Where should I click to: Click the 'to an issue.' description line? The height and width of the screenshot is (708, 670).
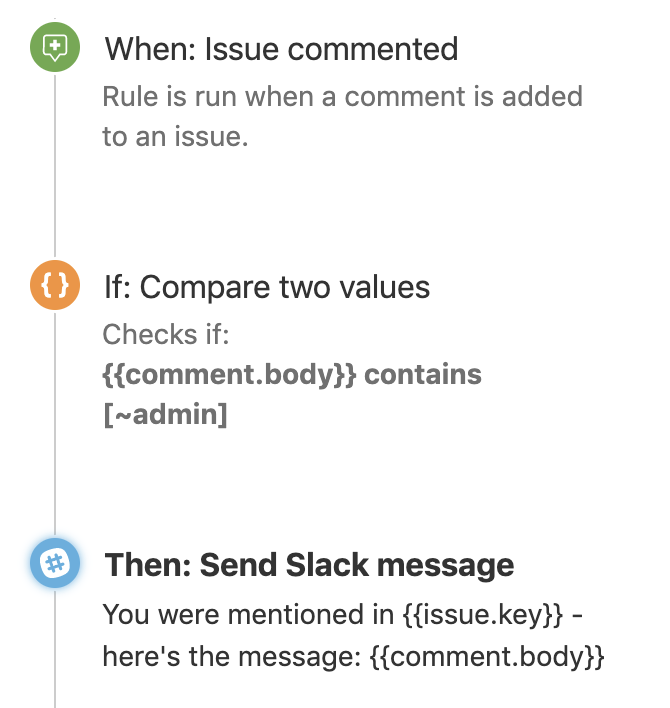175,137
